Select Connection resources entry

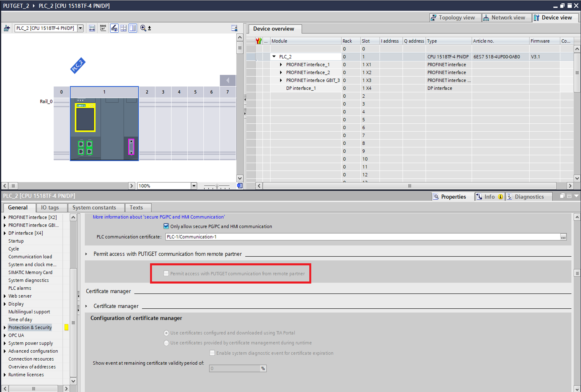coord(31,359)
